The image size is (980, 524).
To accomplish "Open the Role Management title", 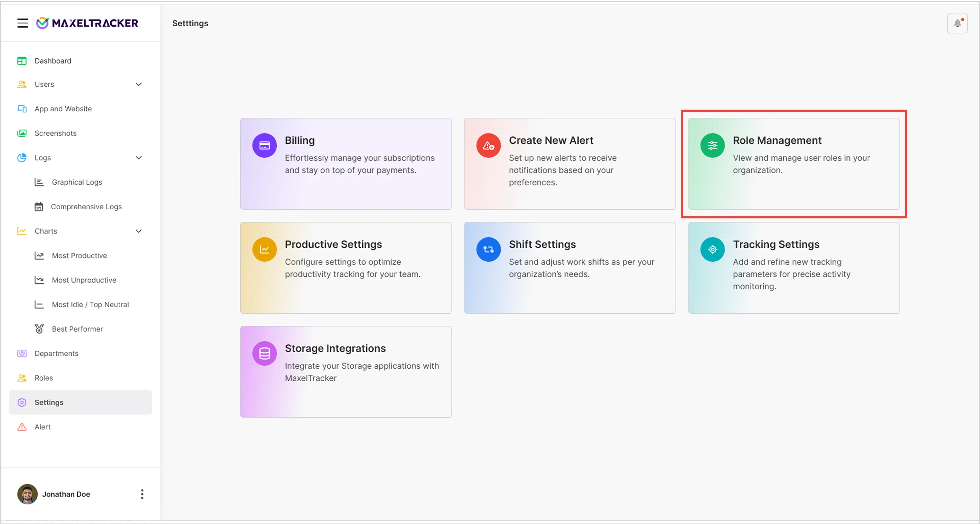I will (777, 140).
